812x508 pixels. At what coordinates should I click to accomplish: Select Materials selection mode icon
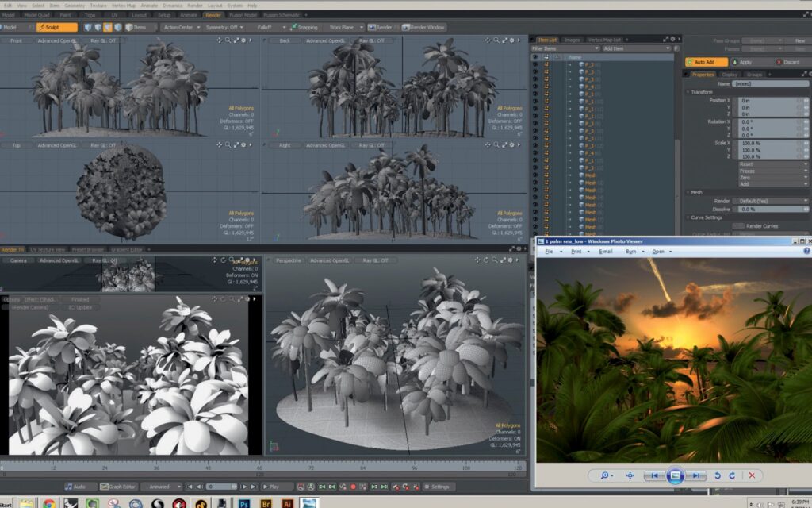[x=118, y=28]
